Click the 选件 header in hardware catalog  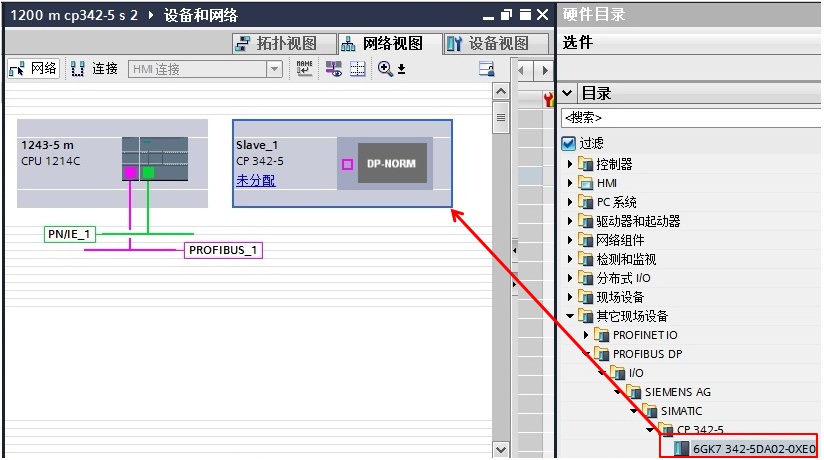(x=578, y=42)
